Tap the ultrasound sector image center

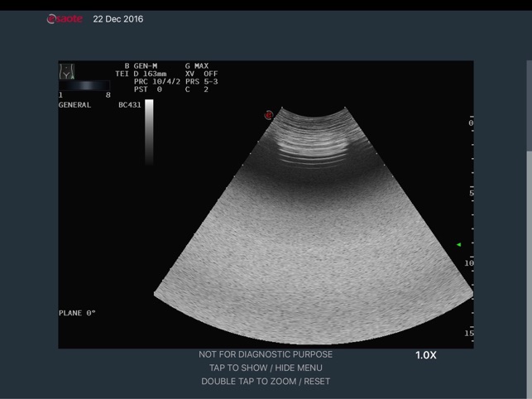(x=314, y=224)
